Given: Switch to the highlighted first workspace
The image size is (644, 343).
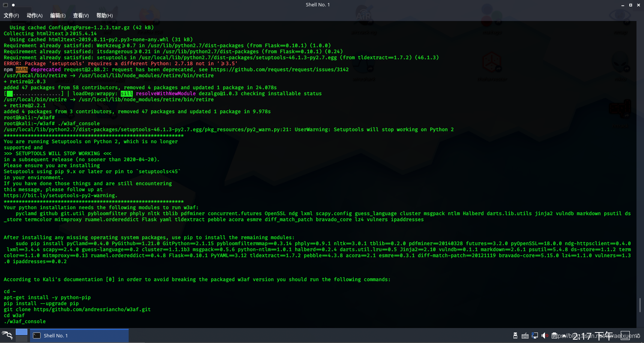Looking at the screenshot, I should coord(21,332).
